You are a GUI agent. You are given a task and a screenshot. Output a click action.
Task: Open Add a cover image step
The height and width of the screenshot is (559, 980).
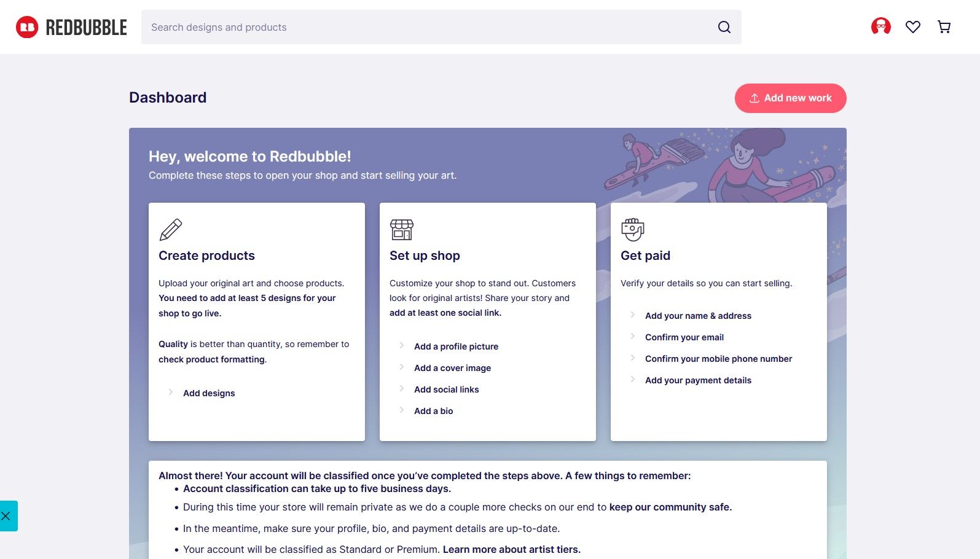coord(452,368)
